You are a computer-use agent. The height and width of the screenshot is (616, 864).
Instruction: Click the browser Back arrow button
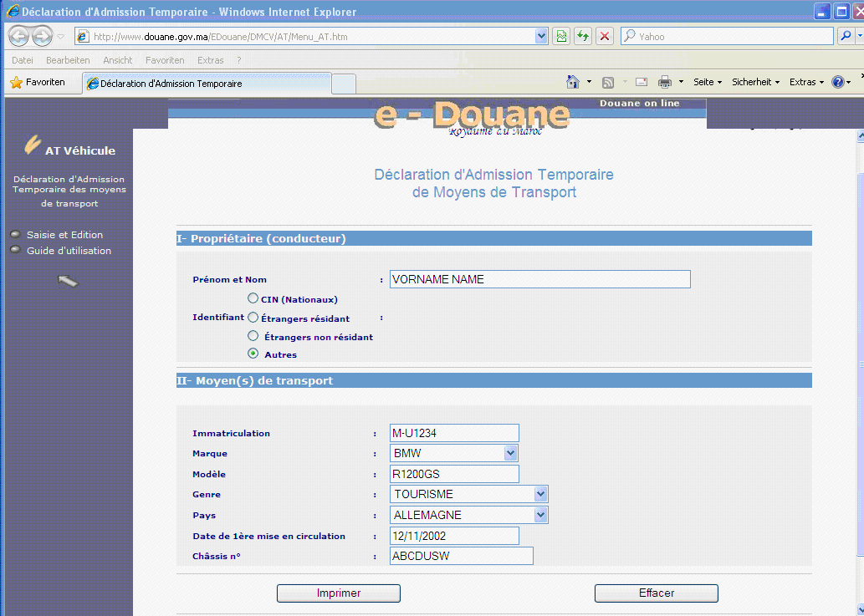click(18, 37)
